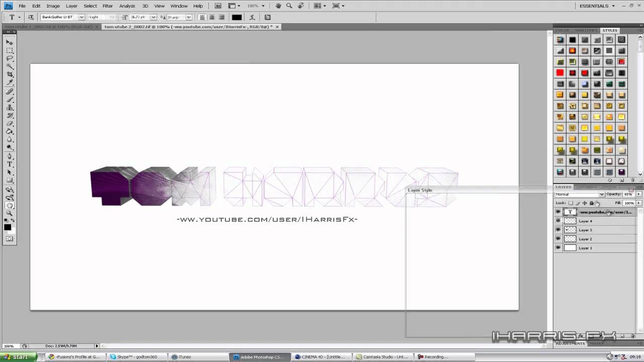Select the Brush tool

10,100
